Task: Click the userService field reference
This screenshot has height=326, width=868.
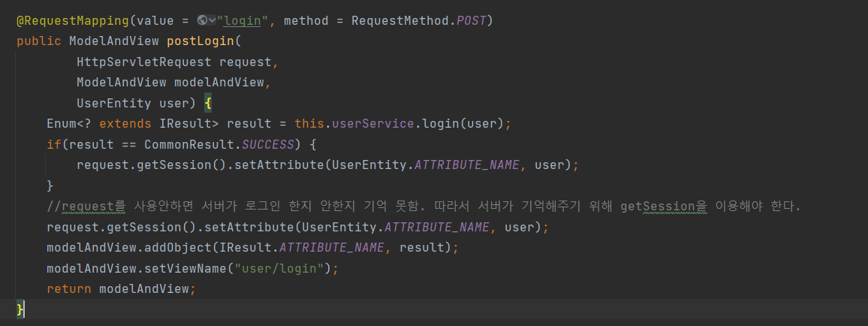Action: (x=372, y=124)
